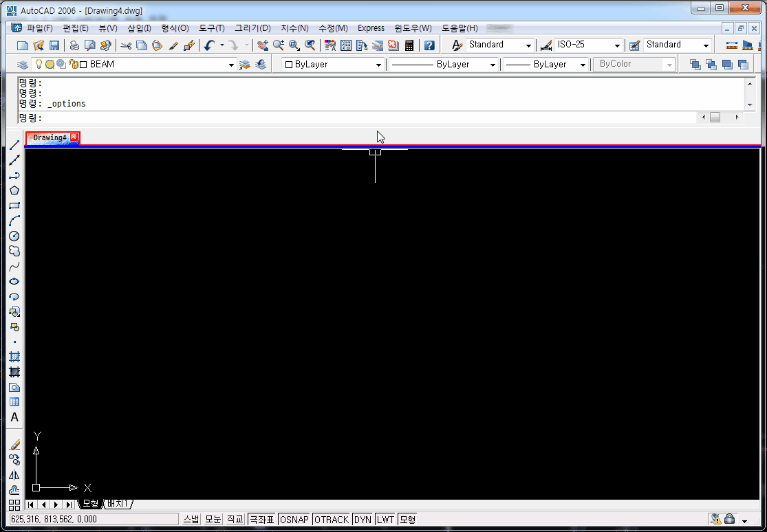Toggle 스냅 (Snap) in status bar
This screenshot has width=767, height=532.
tap(191, 520)
